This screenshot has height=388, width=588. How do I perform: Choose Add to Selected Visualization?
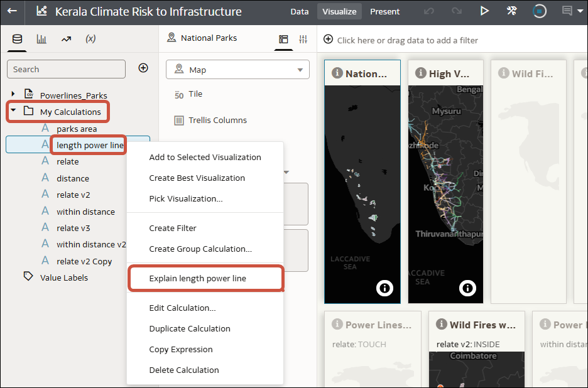pos(205,157)
